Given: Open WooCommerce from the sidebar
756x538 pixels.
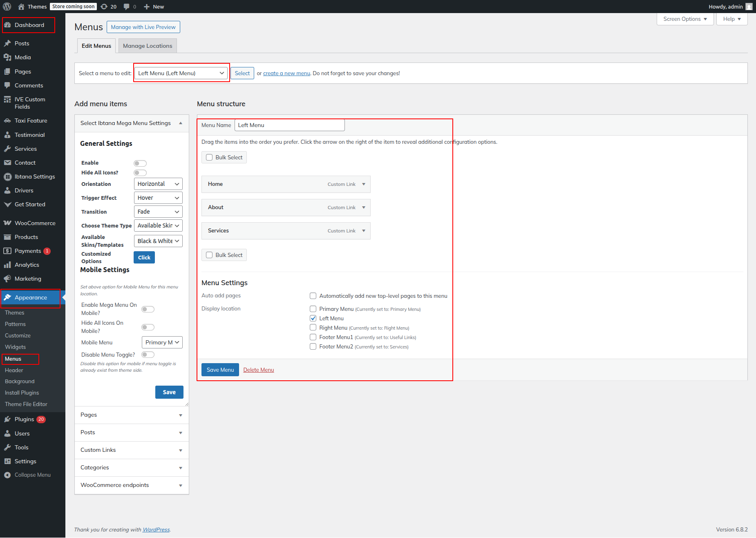Looking at the screenshot, I should click(x=35, y=223).
